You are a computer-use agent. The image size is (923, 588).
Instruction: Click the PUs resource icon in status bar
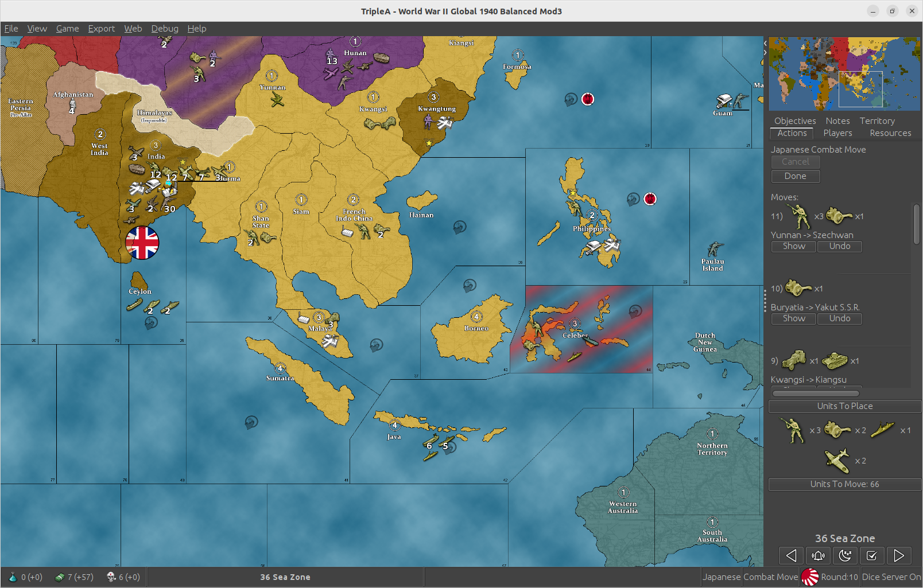[59, 577]
